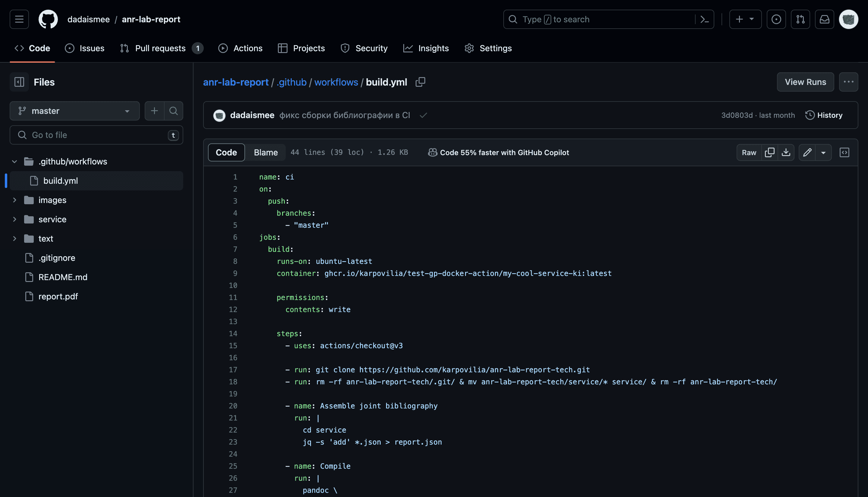868x497 pixels.
Task: Toggle the global navigation hamburger menu
Action: coord(19,20)
